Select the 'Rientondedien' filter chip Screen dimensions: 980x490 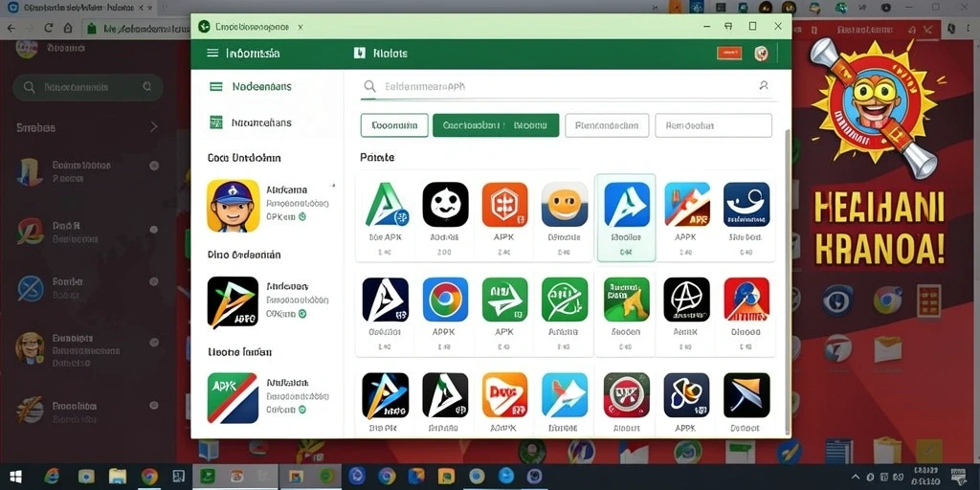tap(607, 125)
